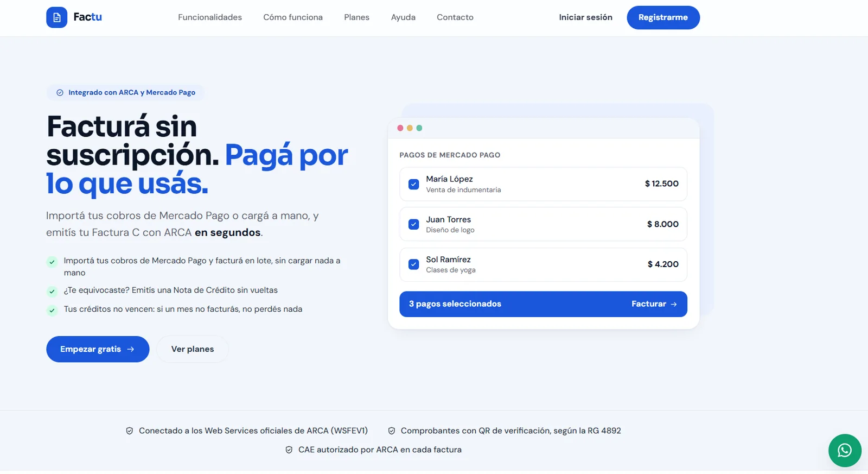
Task: Open the Funcionalidades nav item
Action: [x=210, y=17]
